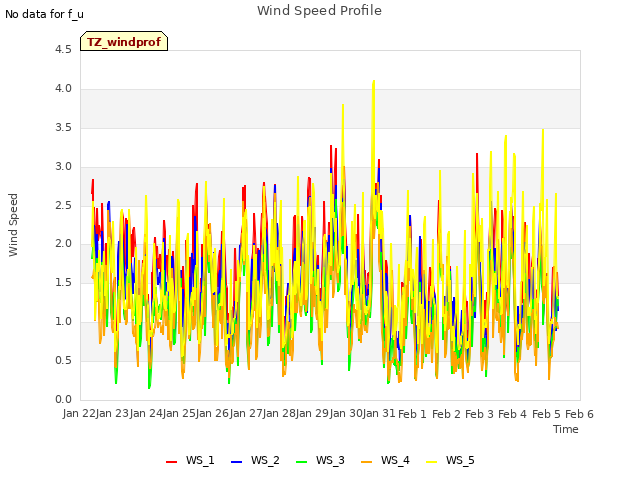Click the Jan 28 x-axis tick label
Image resolution: width=640 pixels, height=480 pixels.
coord(280,413)
